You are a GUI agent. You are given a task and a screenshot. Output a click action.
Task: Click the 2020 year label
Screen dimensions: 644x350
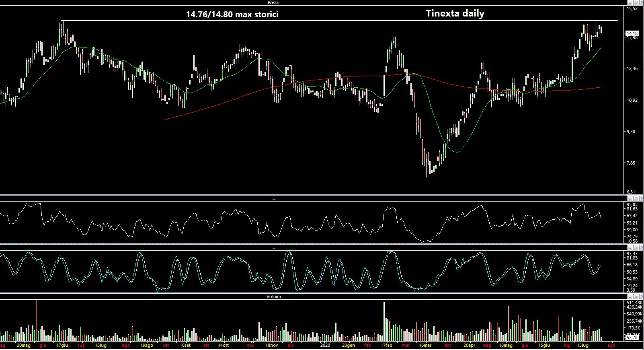[x=325, y=345]
